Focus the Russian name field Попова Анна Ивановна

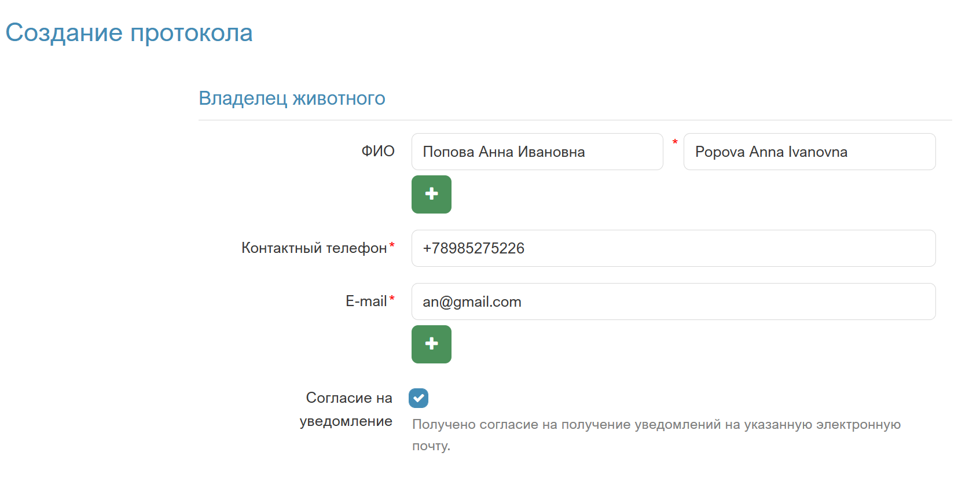(x=537, y=152)
